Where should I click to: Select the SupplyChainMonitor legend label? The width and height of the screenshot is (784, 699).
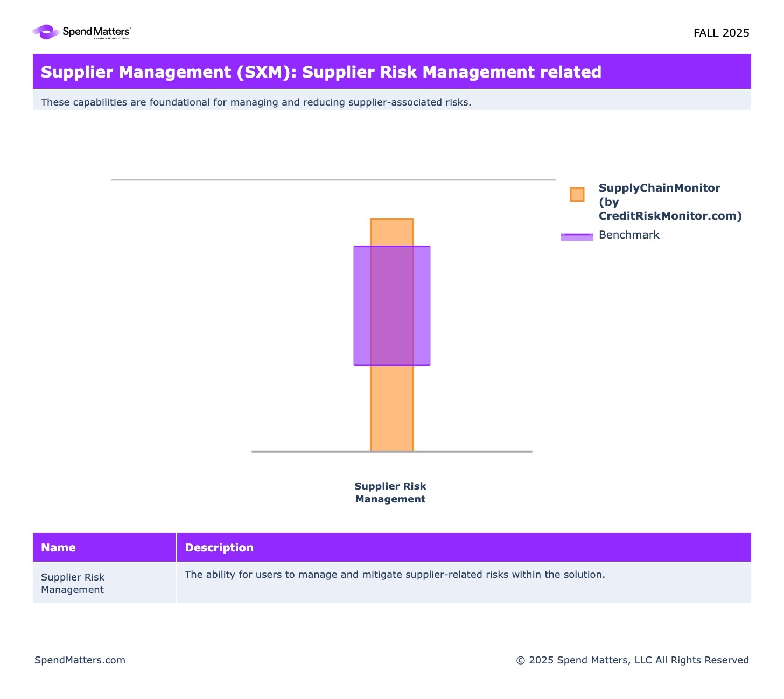(x=669, y=202)
